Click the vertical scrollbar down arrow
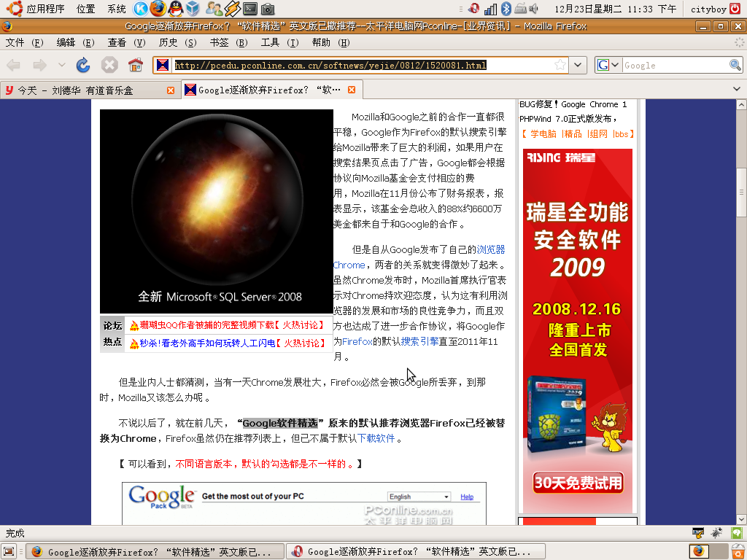 point(741,519)
